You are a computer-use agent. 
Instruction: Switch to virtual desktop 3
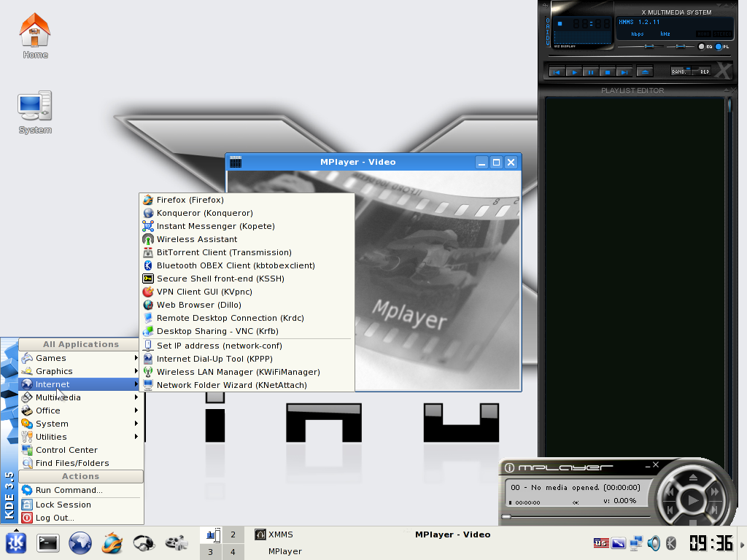[x=211, y=552]
